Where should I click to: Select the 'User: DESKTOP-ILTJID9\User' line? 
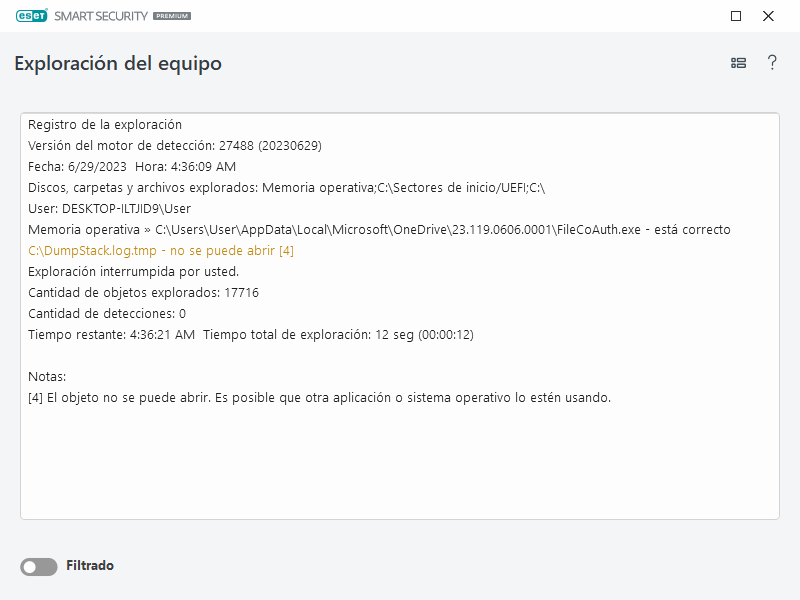tap(112, 208)
